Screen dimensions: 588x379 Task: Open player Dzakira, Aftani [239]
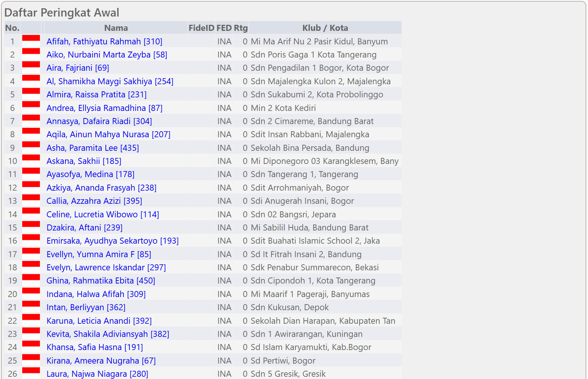coord(84,227)
